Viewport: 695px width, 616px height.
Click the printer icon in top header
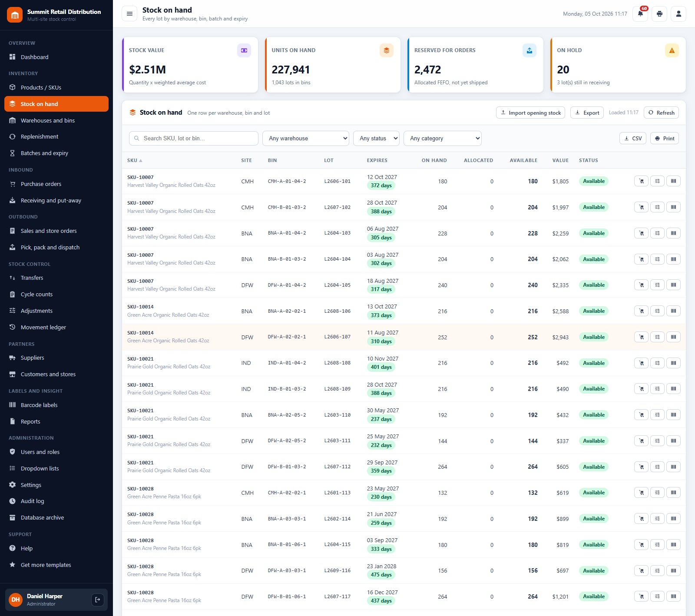[x=659, y=14]
